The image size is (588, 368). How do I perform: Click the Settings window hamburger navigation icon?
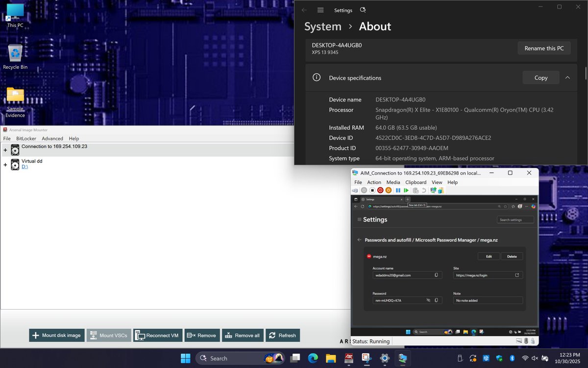coord(320,10)
